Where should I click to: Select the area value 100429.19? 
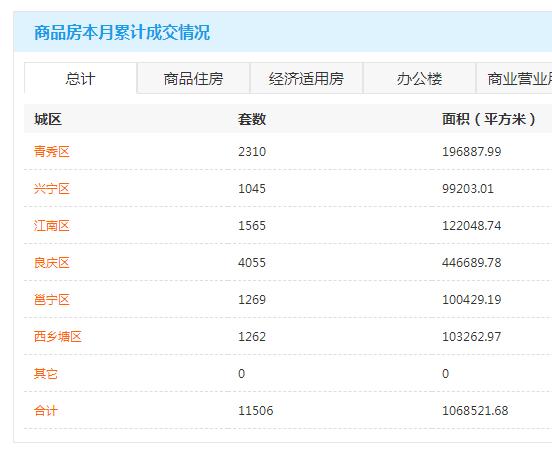point(471,300)
